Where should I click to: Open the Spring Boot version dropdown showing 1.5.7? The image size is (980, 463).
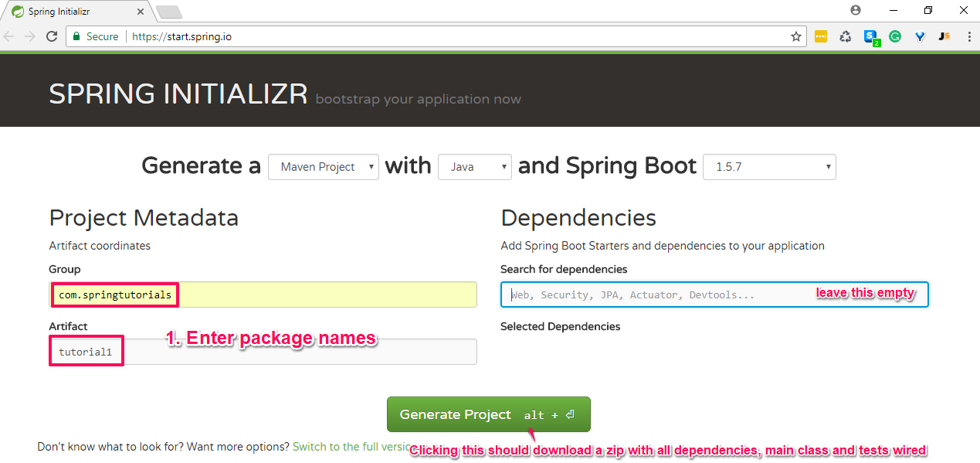click(x=768, y=166)
